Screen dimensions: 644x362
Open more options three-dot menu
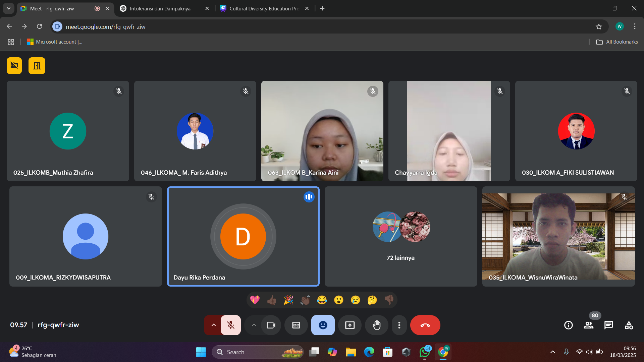(x=399, y=325)
